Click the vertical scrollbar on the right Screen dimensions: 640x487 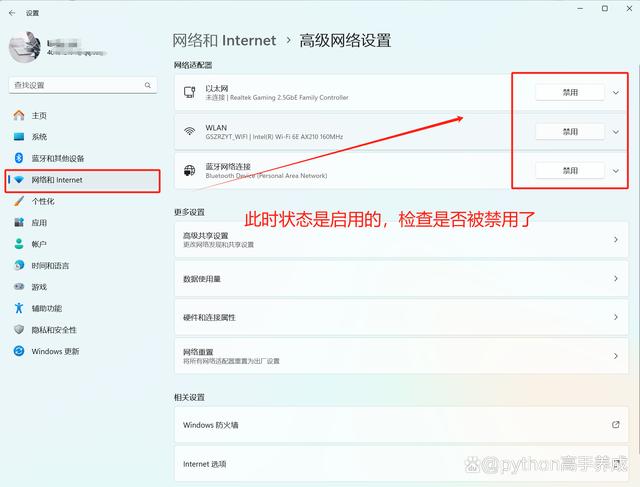coord(638,259)
